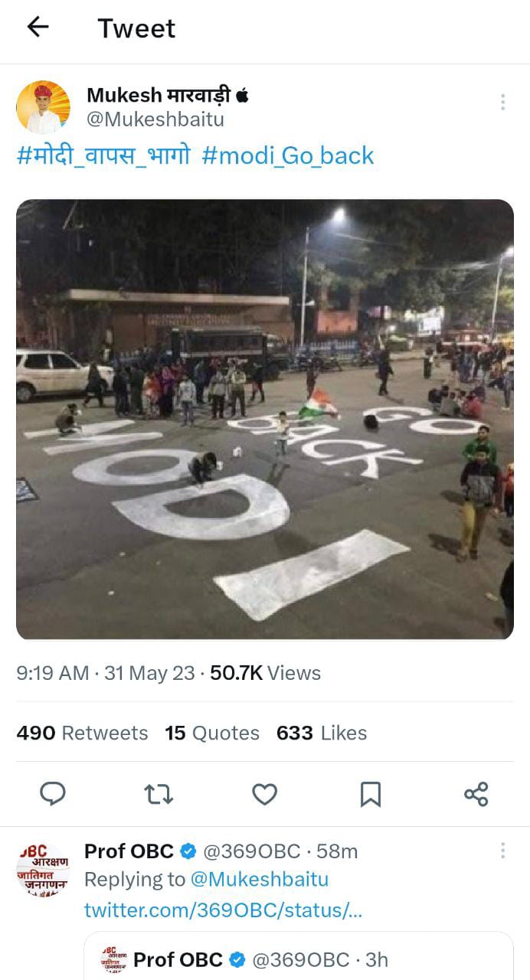Tap @Mukeshbaitu mention in the reply

click(259, 880)
